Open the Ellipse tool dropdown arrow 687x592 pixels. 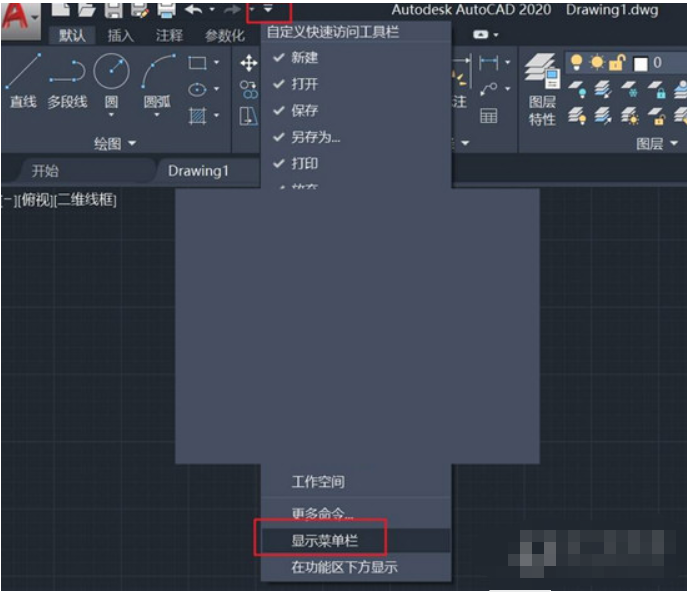pyautogui.click(x=216, y=89)
